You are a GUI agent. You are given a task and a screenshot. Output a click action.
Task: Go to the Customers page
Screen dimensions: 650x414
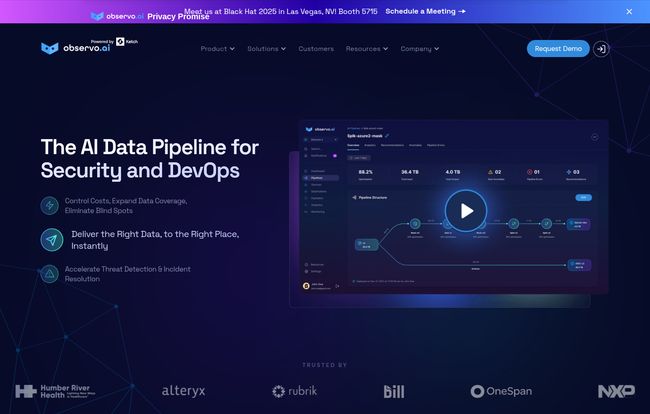(x=316, y=48)
